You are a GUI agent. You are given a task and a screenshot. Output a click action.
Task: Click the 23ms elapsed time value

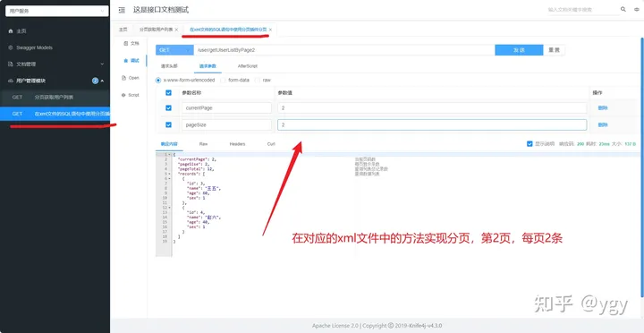605,144
